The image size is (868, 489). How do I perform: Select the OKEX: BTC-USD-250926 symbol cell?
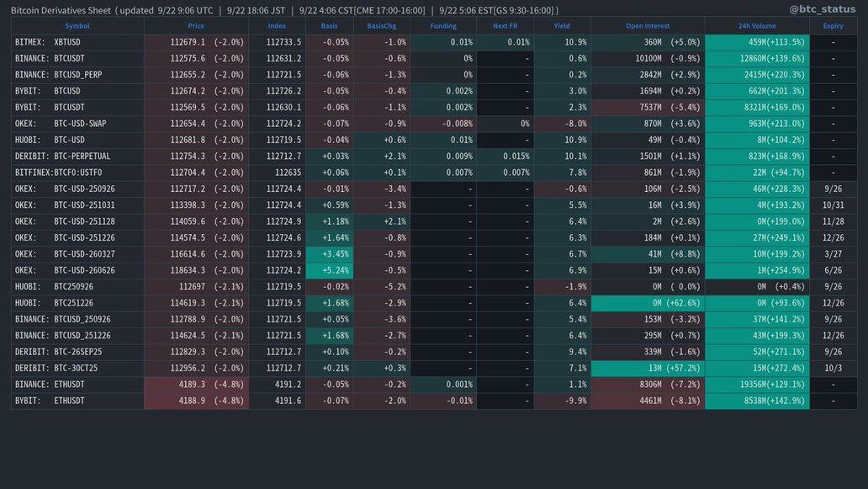click(x=77, y=189)
